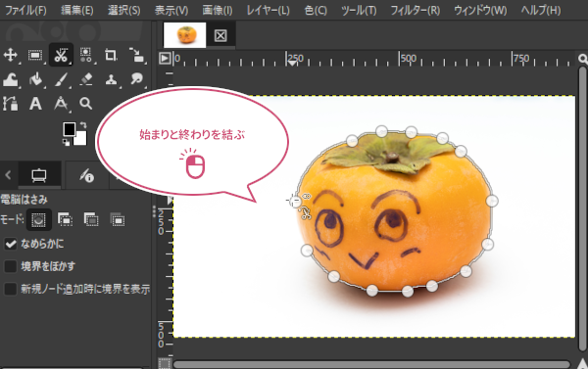
Task: Select the Smudge tool
Action: (136, 79)
